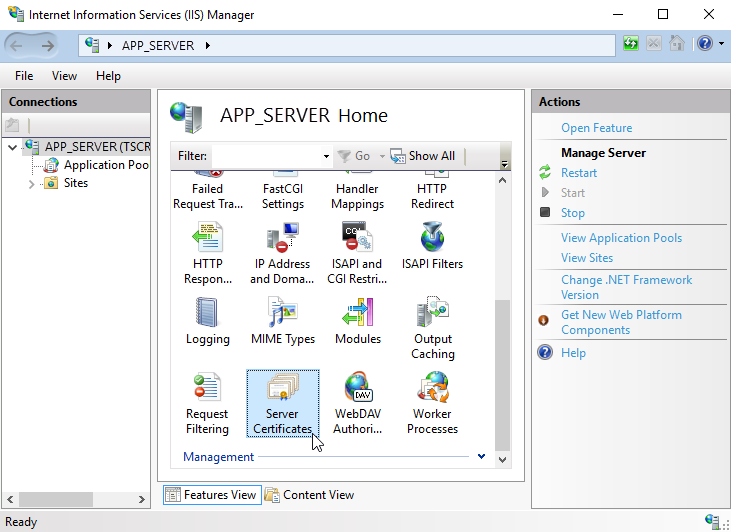Click Connections pane scroll-left arrow

point(10,499)
